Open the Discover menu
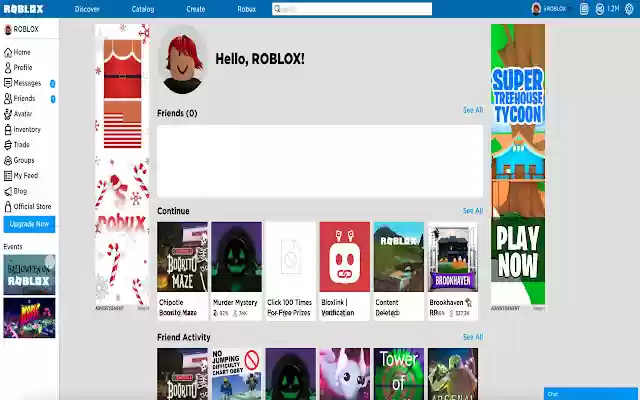 tap(87, 9)
